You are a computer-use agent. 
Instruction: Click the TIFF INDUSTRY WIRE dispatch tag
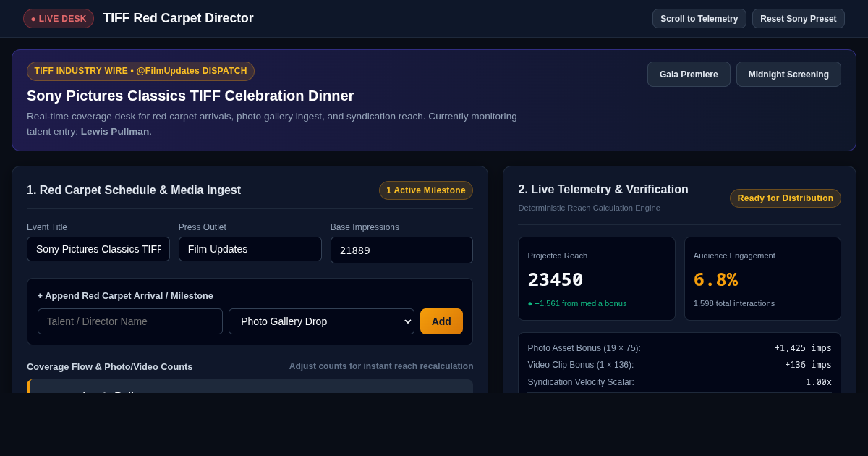coord(140,71)
